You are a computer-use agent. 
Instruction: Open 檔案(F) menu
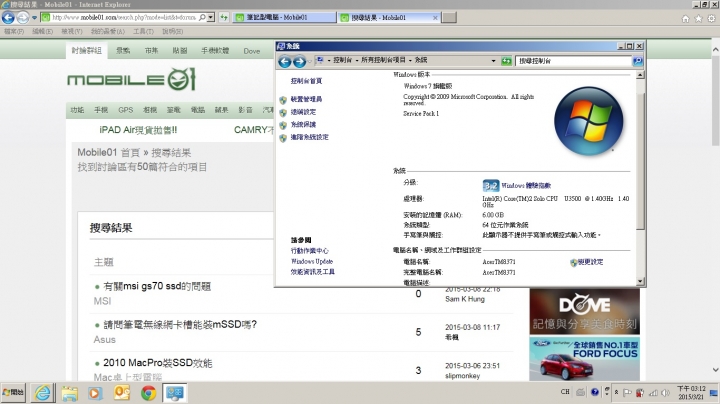click(14, 31)
